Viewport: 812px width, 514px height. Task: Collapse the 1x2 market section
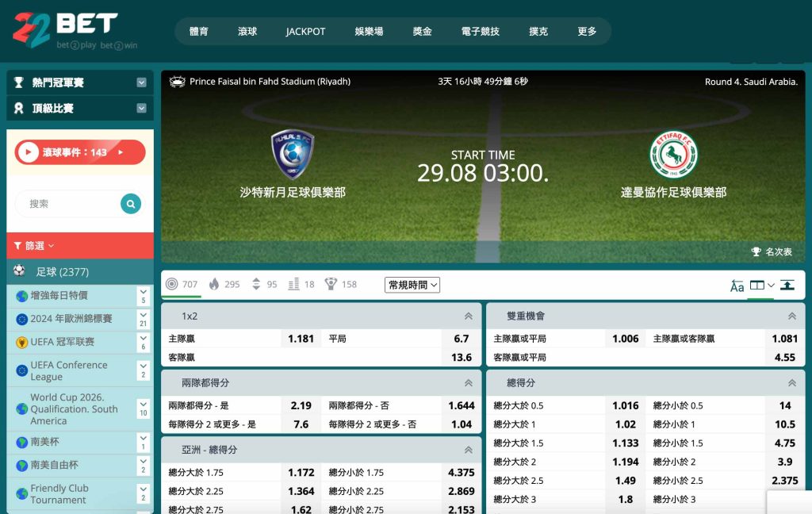(x=468, y=316)
